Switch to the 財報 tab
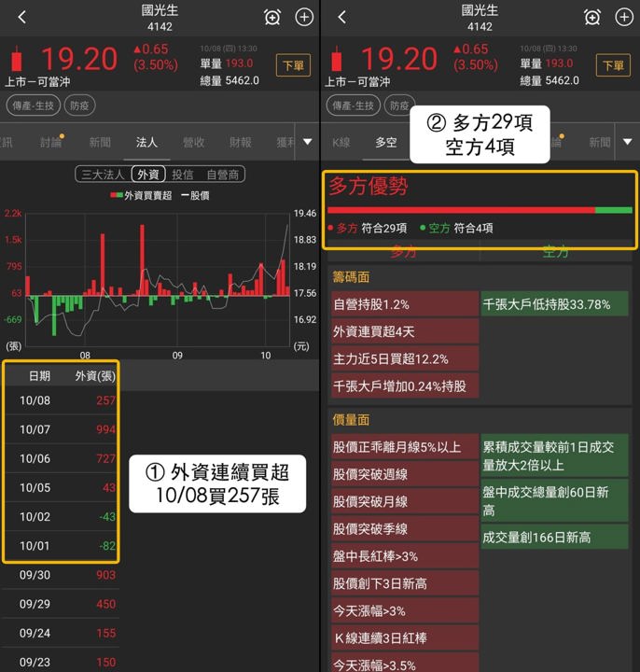 point(241,142)
